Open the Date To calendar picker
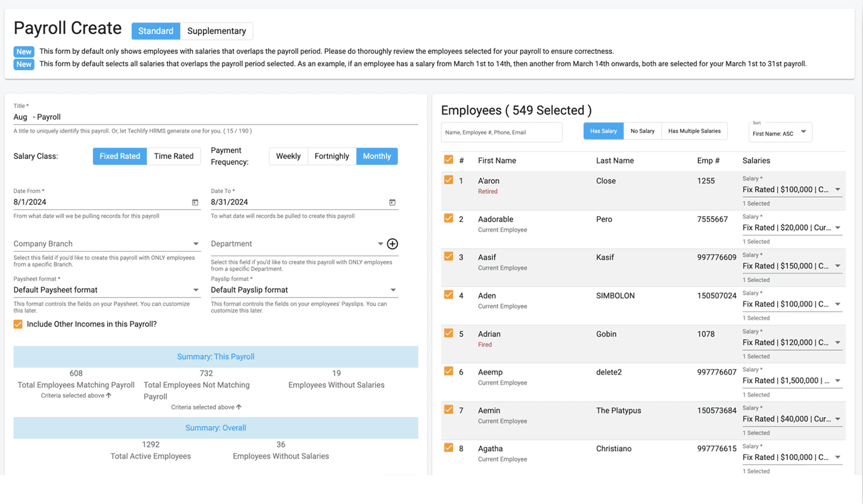This screenshot has width=863, height=504. tap(392, 202)
